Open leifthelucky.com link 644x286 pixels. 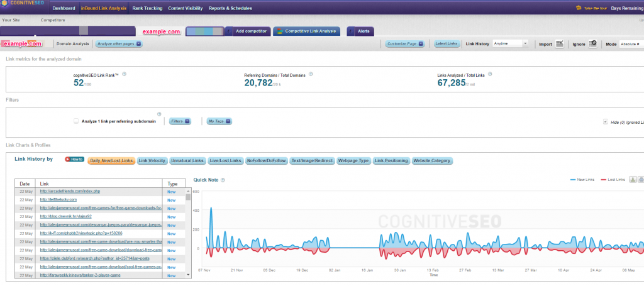point(58,200)
